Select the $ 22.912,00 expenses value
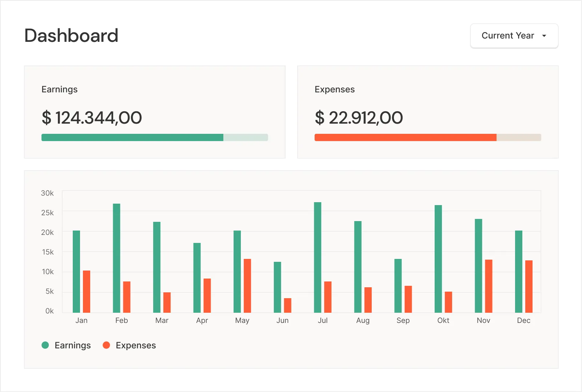 click(359, 118)
